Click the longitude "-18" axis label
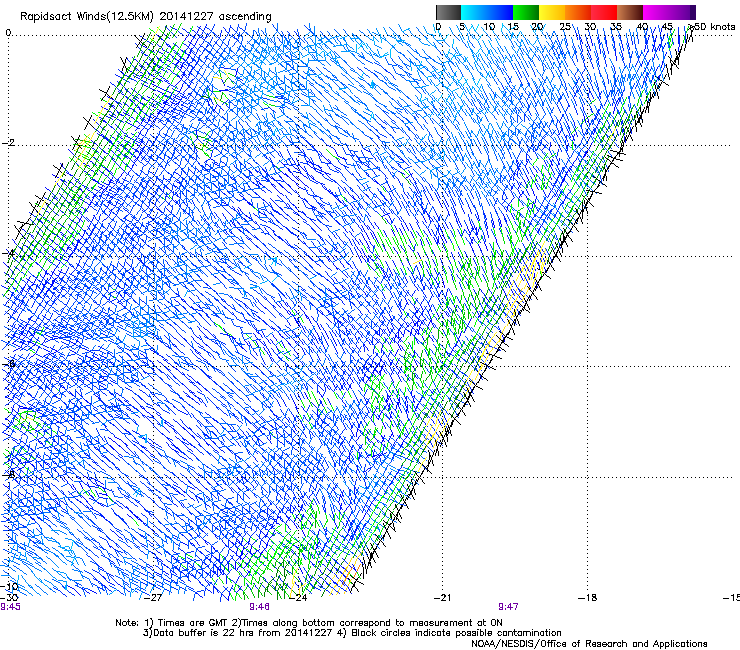 [x=588, y=598]
